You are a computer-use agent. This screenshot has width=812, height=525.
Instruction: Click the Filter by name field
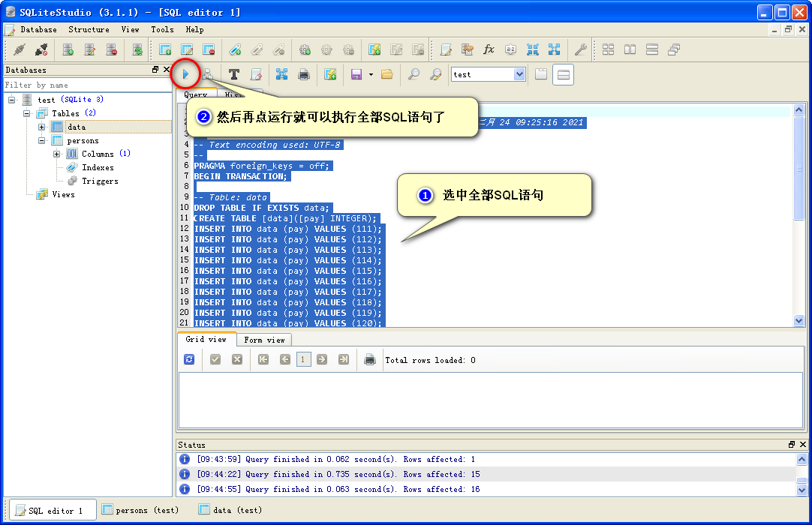(88, 85)
